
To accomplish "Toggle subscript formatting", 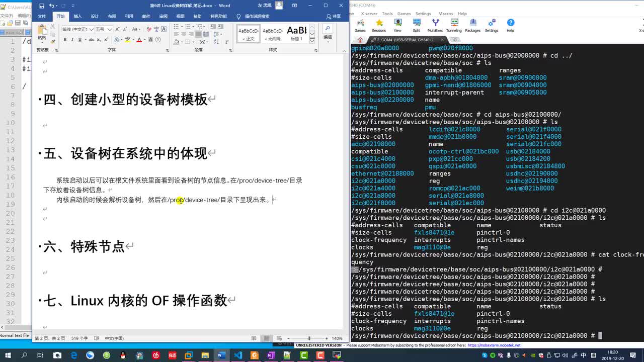I will (99, 39).
